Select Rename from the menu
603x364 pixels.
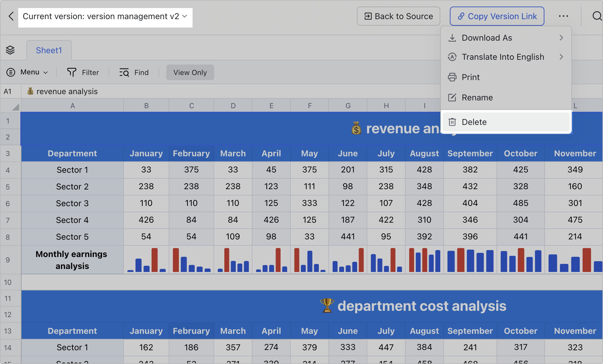coord(477,97)
